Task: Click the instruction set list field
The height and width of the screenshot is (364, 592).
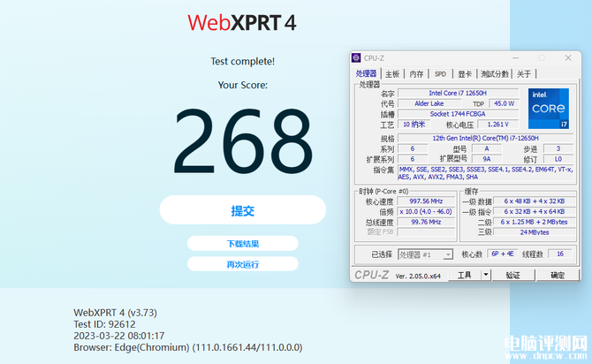Action: (x=486, y=173)
